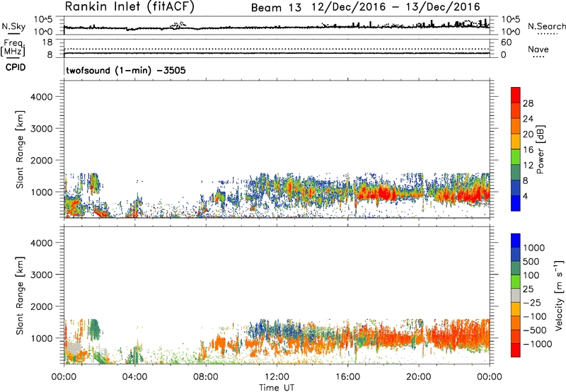Click the '12/Dec/2016 – 13/Dec/2016' date range
This screenshot has height=392, width=566.
coord(396,7)
